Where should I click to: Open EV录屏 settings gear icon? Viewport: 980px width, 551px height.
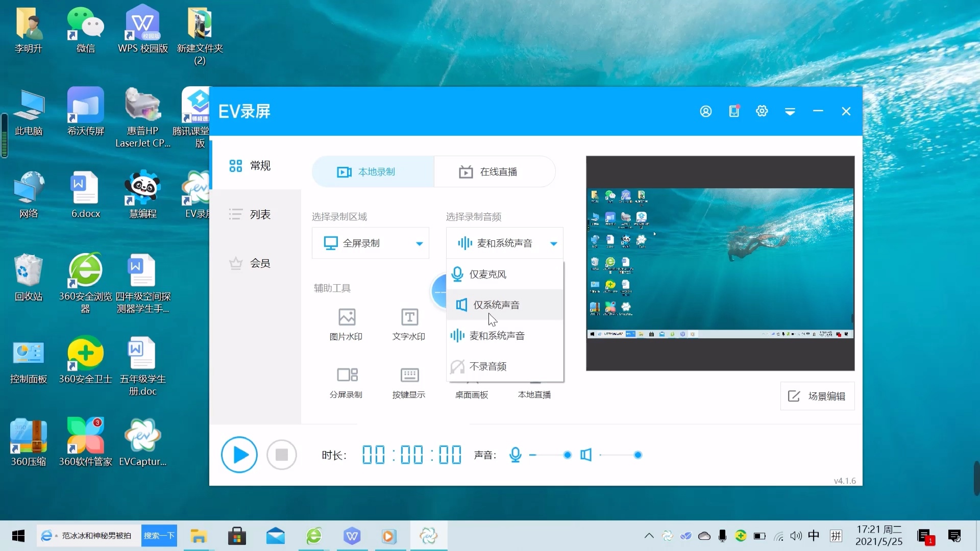(x=762, y=111)
